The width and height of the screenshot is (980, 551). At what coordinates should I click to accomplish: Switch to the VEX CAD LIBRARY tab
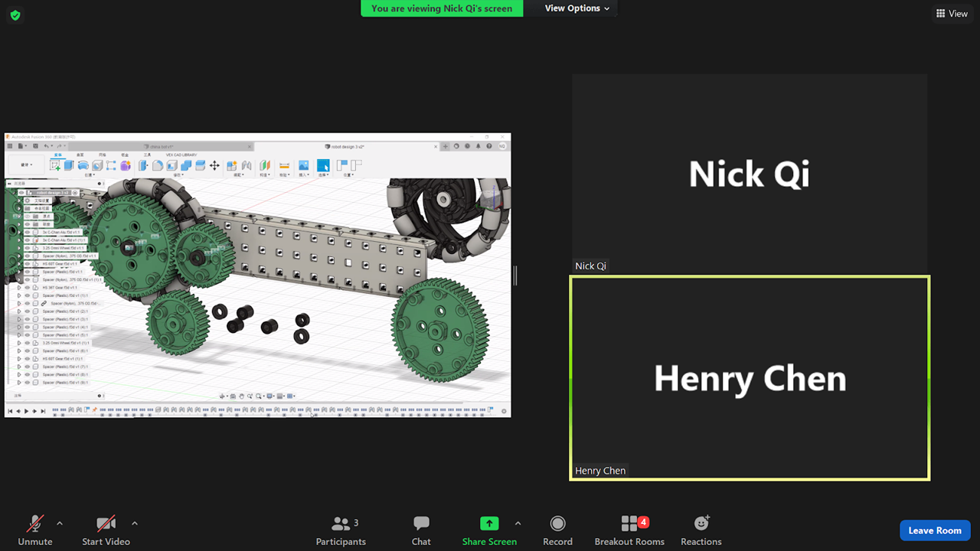[x=181, y=155]
